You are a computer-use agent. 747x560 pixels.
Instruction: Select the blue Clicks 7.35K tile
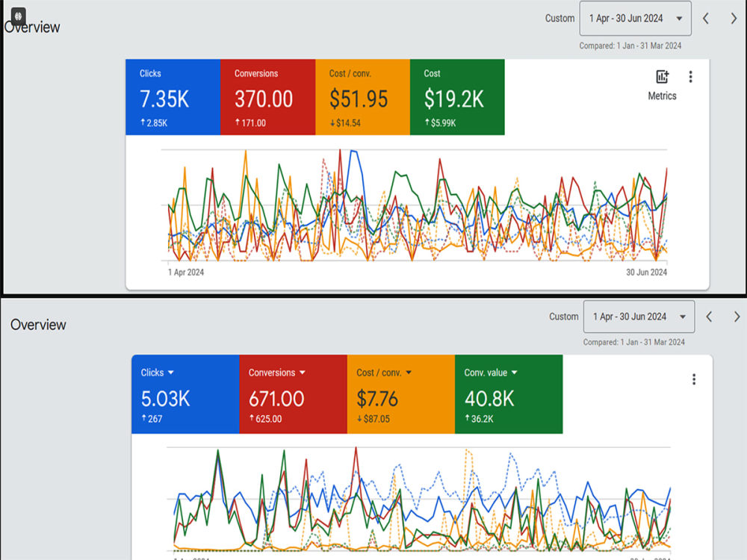click(x=173, y=97)
